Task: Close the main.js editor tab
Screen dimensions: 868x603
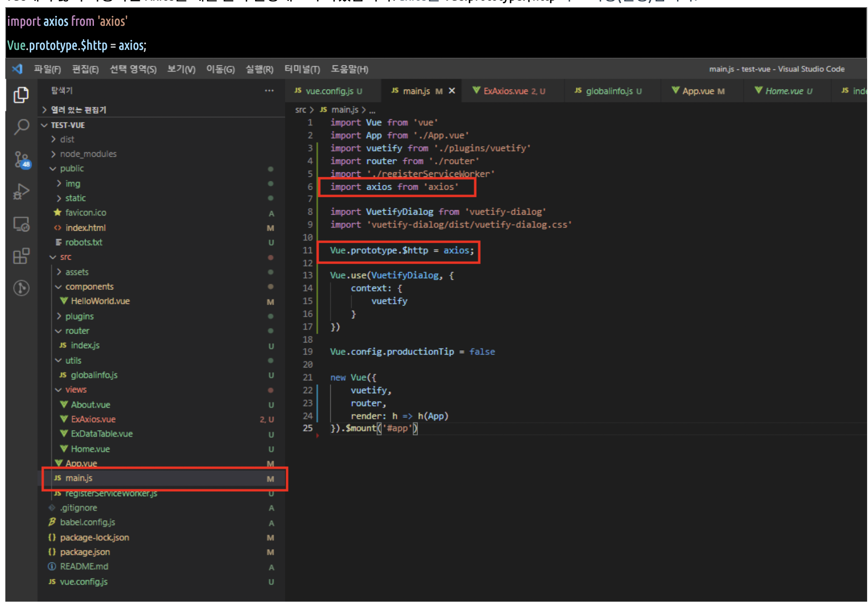Action: (x=452, y=91)
